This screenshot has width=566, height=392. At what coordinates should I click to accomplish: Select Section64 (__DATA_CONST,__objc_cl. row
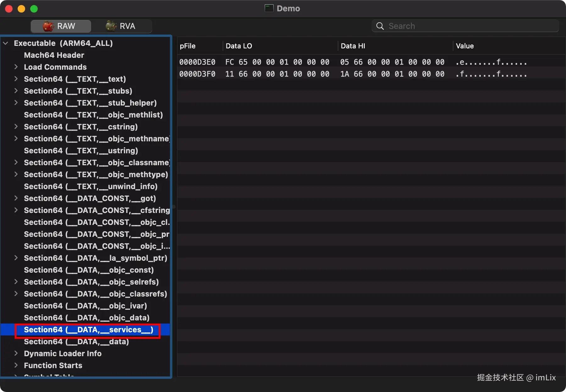tap(97, 222)
